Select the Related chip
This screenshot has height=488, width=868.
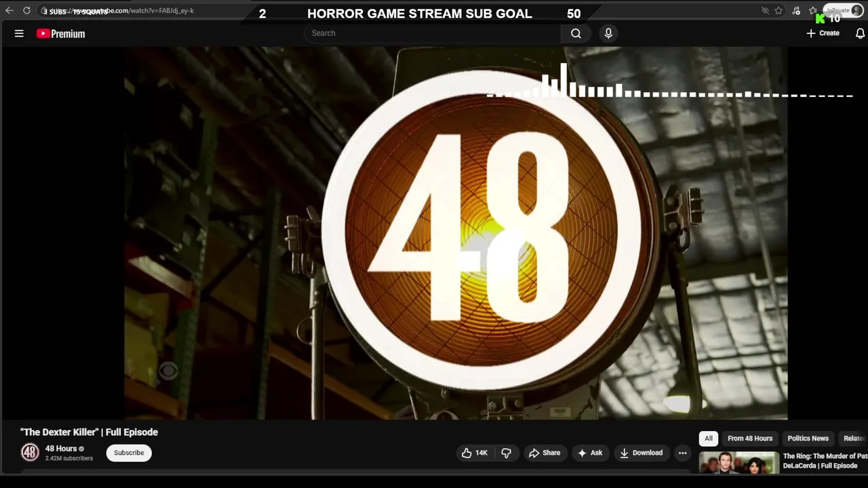[x=854, y=439]
